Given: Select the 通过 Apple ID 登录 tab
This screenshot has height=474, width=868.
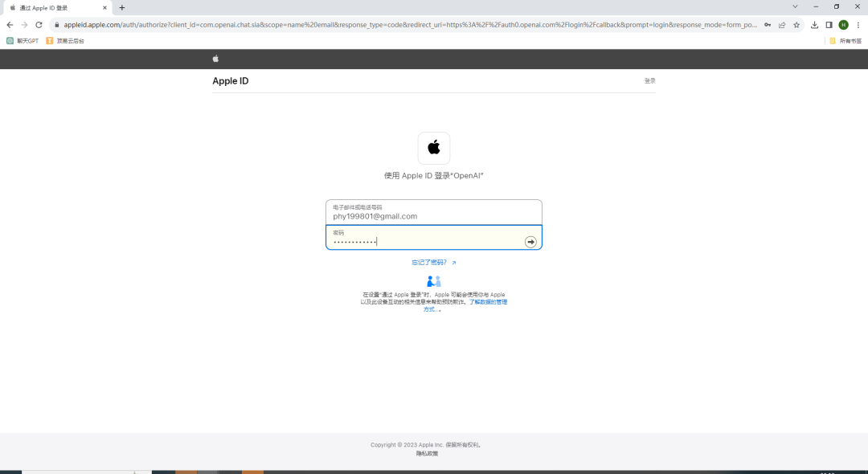Looking at the screenshot, I should 57,8.
